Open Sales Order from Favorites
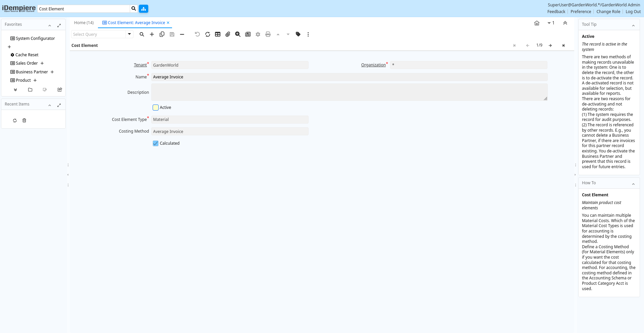 pyautogui.click(x=27, y=63)
